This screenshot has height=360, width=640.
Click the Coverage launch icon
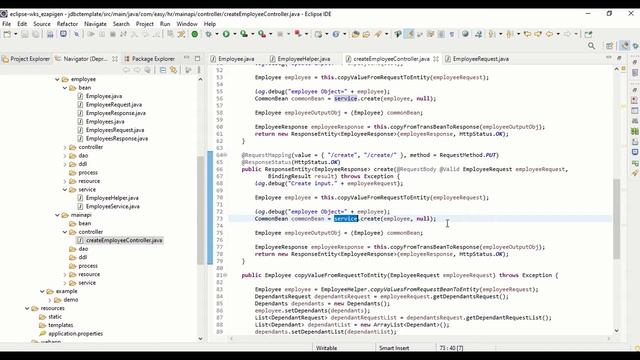[244, 34]
